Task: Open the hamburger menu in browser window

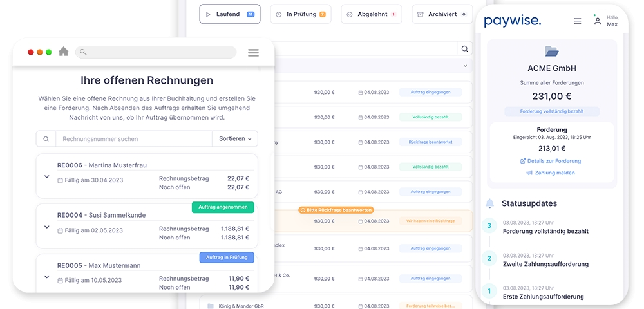Action: pos(253,53)
